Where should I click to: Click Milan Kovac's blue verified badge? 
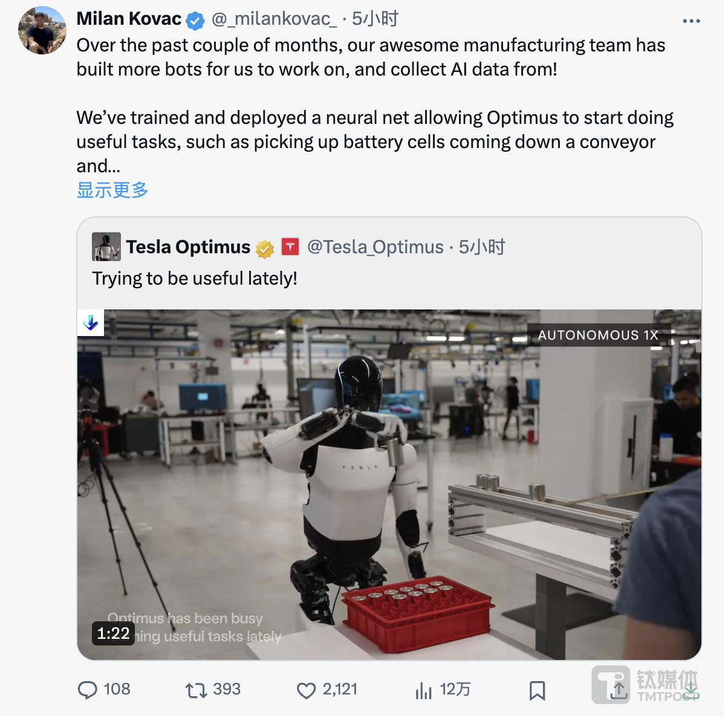(x=195, y=21)
